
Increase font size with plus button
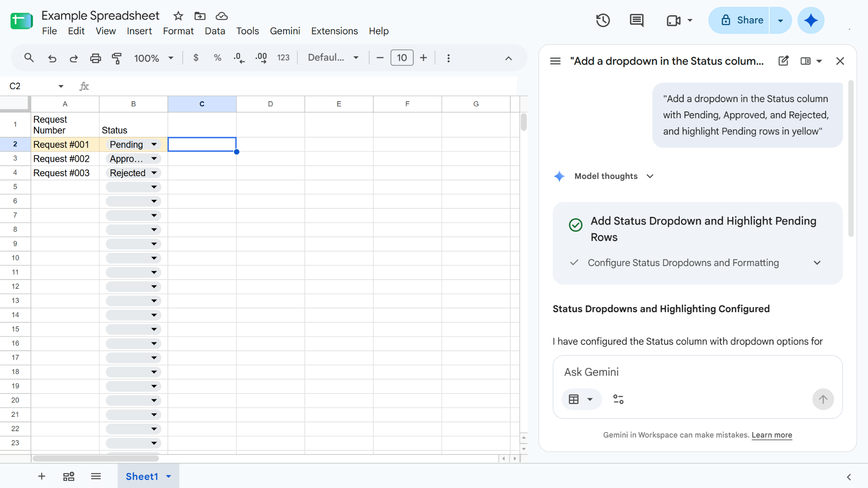(423, 58)
